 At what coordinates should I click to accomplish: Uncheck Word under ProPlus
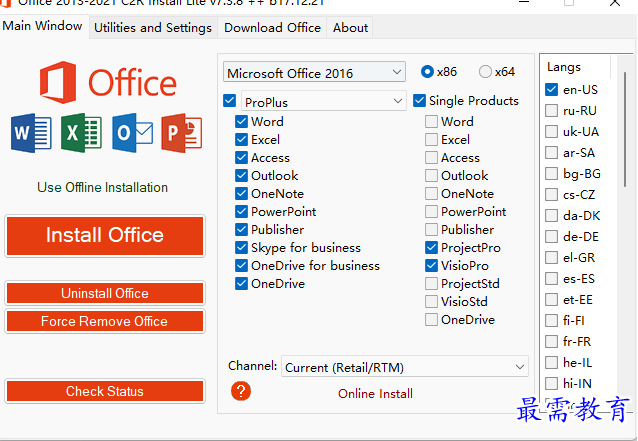pos(241,121)
